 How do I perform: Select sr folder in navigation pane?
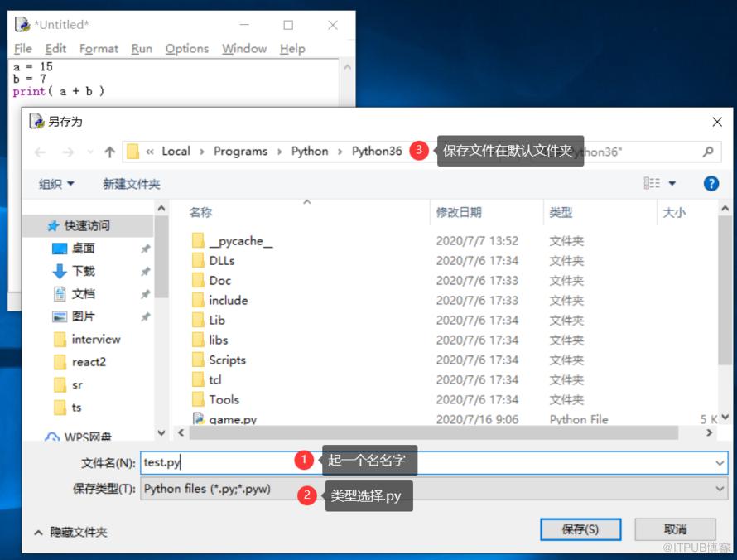tap(77, 385)
